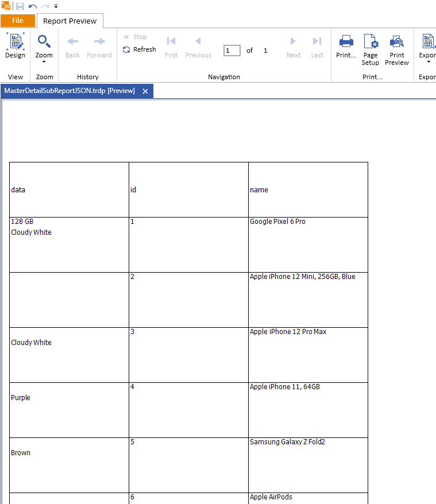Undo the last action
The height and width of the screenshot is (504, 436).
33,6
